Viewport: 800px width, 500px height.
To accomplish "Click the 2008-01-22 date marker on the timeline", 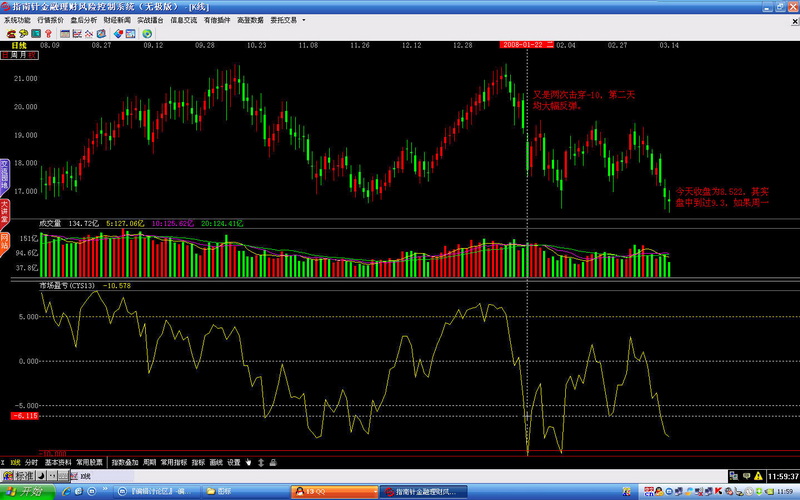I will tap(523, 45).
